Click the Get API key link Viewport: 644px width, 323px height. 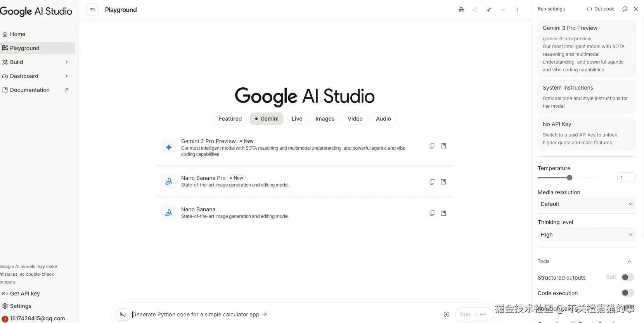tap(25, 294)
